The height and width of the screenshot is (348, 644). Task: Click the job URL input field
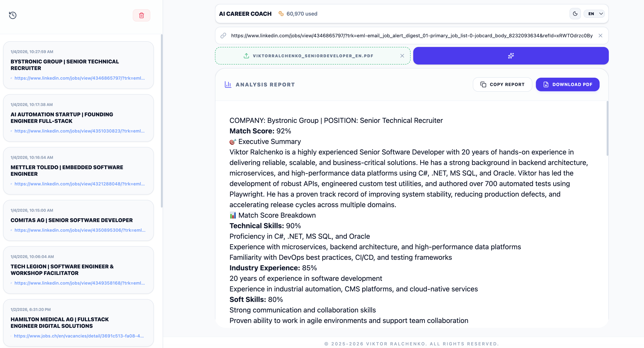click(411, 36)
